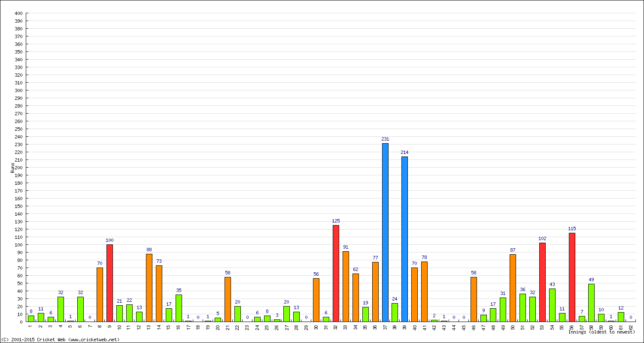Click the x-axis innings label 1
644x343 pixels.
pos(31,326)
